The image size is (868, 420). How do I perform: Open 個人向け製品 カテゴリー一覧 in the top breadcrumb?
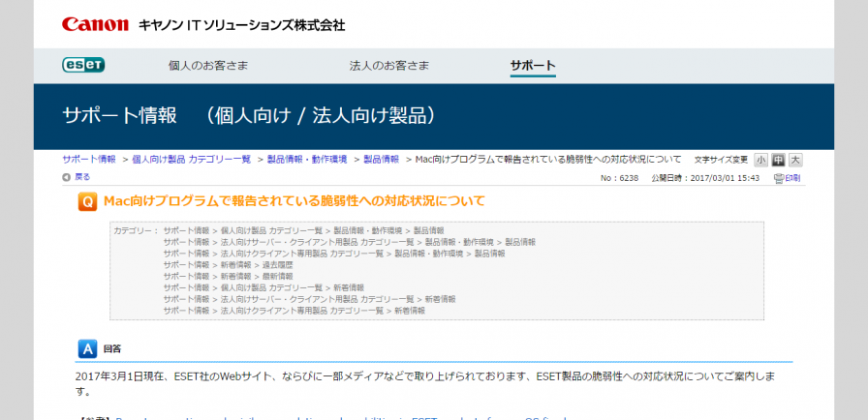[192, 159]
